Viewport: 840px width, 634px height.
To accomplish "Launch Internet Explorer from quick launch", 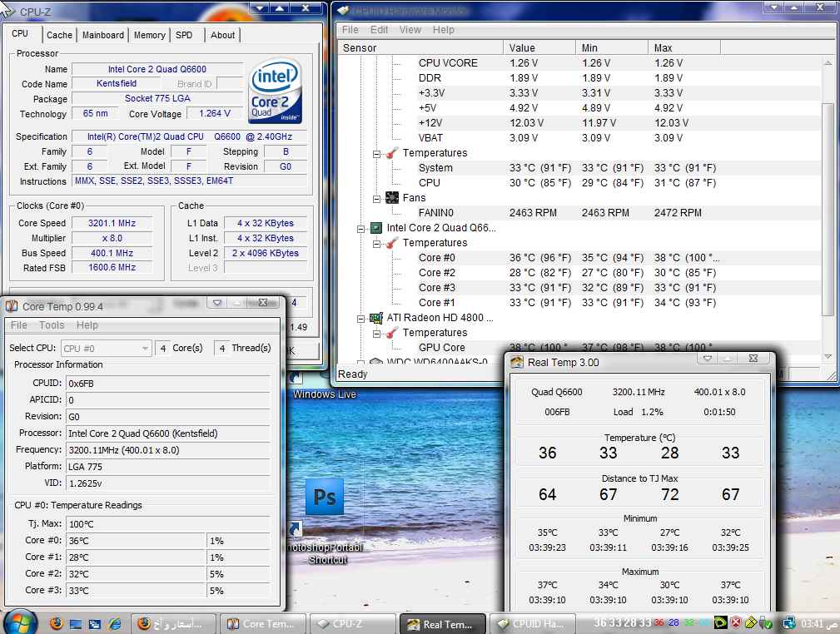I will [115, 623].
